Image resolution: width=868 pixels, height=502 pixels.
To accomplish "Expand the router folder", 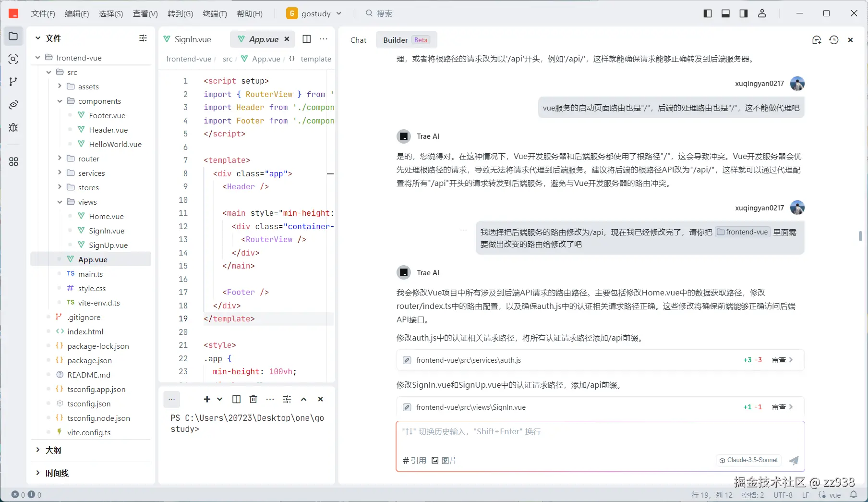I will [60, 159].
